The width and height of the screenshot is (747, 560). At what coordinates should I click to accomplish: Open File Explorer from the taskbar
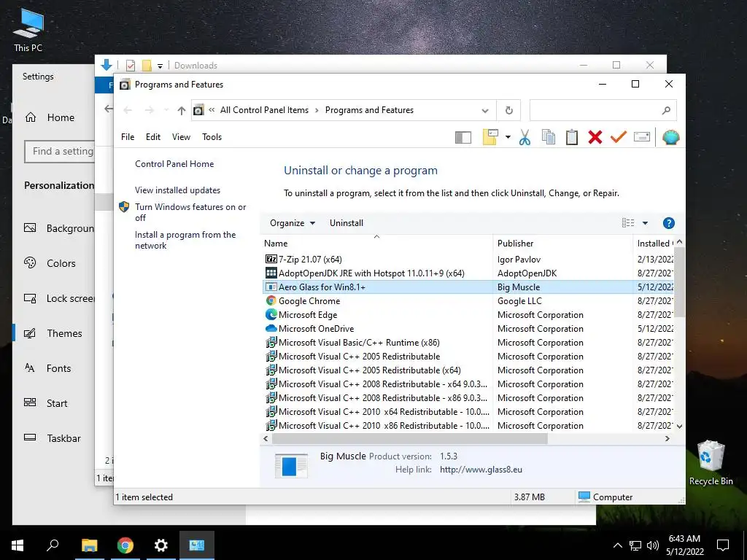(89, 545)
